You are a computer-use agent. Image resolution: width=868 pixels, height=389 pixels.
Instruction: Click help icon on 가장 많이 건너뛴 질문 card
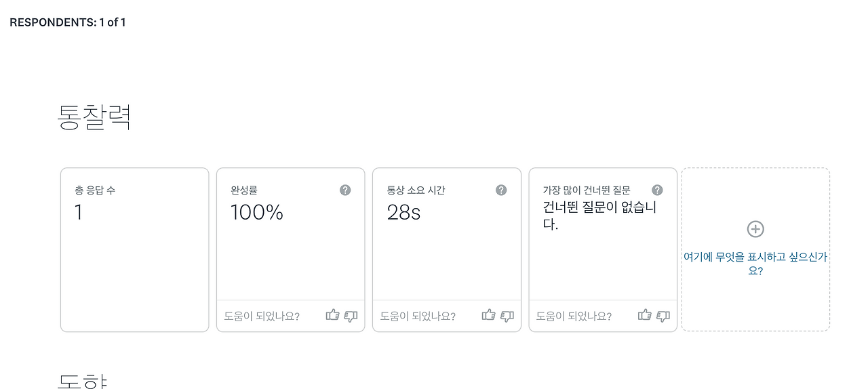[x=657, y=190]
